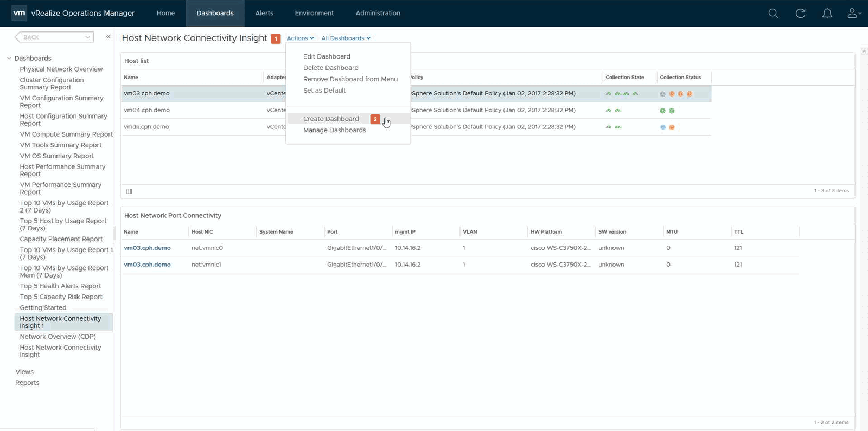868x431 pixels.
Task: Click the refresh icon in top bar
Action: (800, 14)
